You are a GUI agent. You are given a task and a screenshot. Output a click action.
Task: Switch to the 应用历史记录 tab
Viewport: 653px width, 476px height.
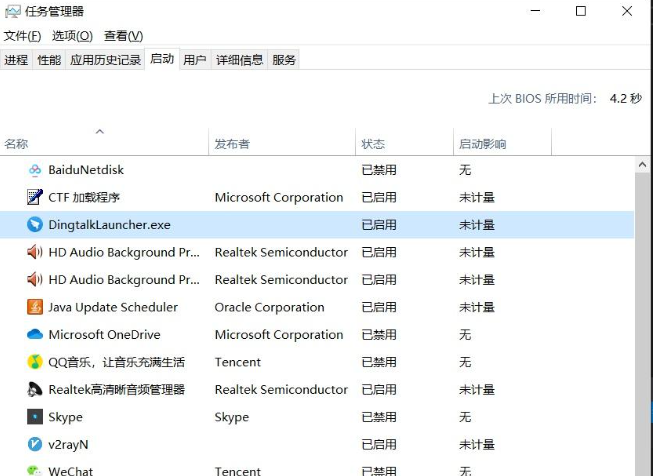(x=105, y=60)
